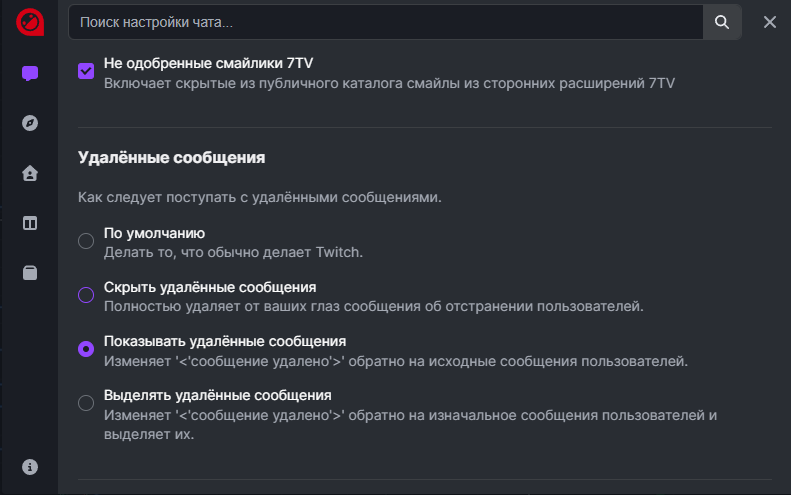791x495 pixels.
Task: Open the channel settings house icon
Action: [x=30, y=173]
